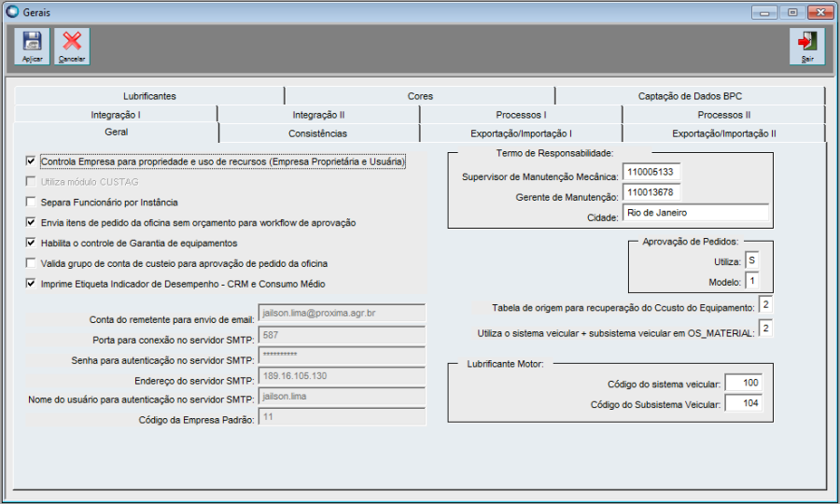Image resolution: width=840 pixels, height=504 pixels.
Task: Switch to the Consistências tab
Action: click(x=318, y=133)
